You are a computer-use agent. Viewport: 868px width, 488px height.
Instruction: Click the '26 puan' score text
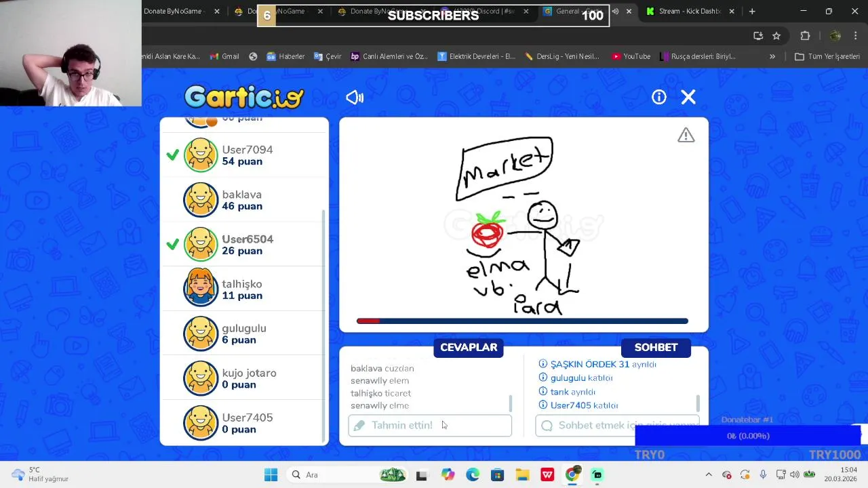242,251
